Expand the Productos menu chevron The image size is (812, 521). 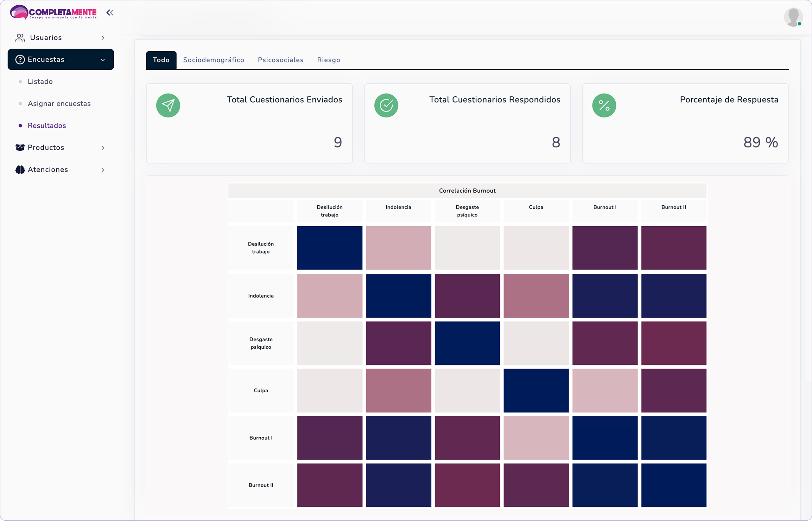point(103,148)
